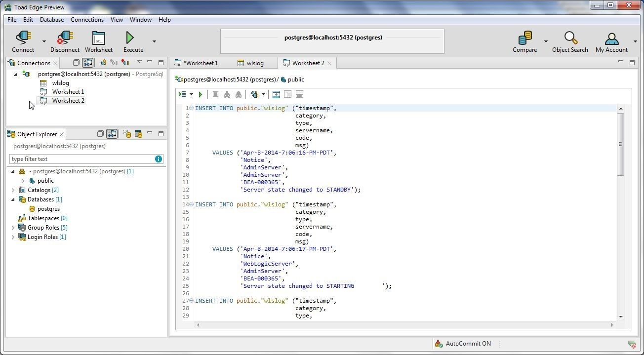Screen dimensions: 644x355
Task: Select wlslog in Connections tree
Action: (x=61, y=83)
